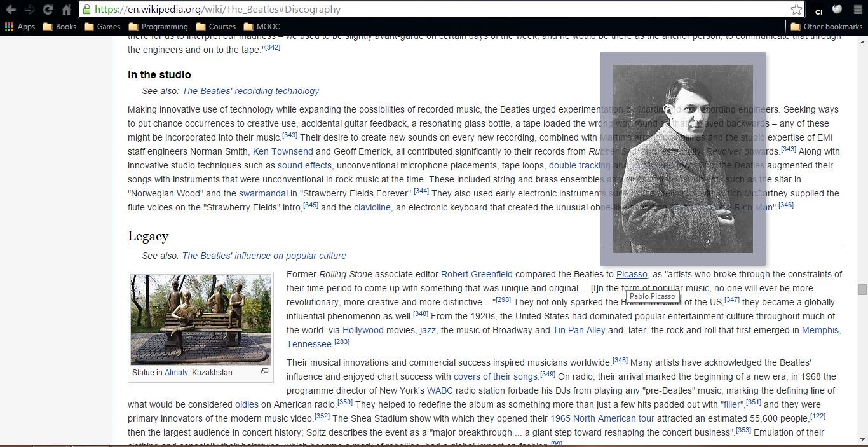Jump to citation [342]
The image size is (868, 447).
coord(273,47)
